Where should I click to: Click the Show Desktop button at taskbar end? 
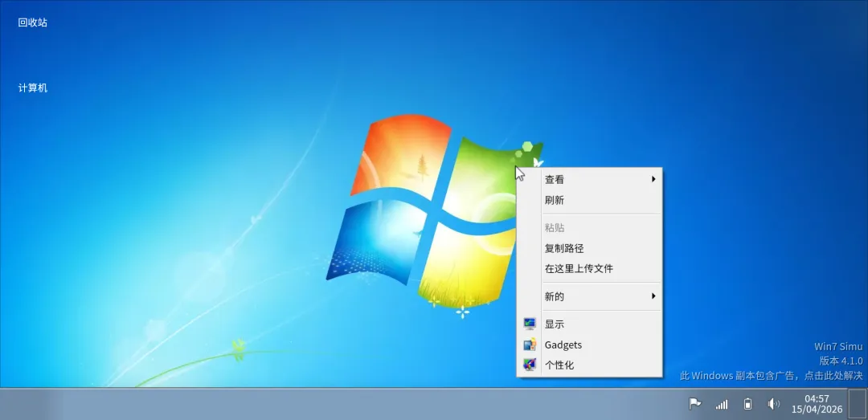click(x=857, y=404)
